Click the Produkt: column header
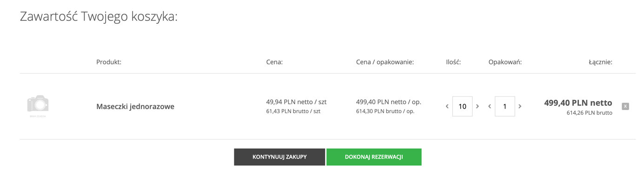The image size is (644, 180). (109, 62)
